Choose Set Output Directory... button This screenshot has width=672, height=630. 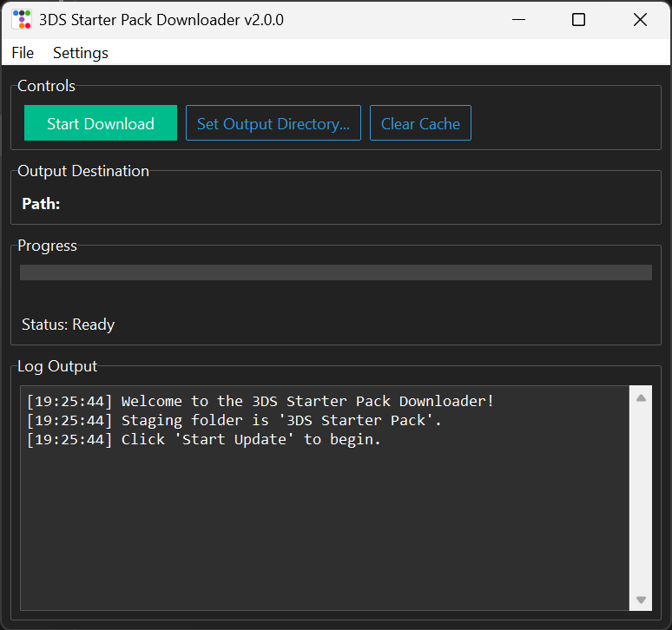coord(273,123)
